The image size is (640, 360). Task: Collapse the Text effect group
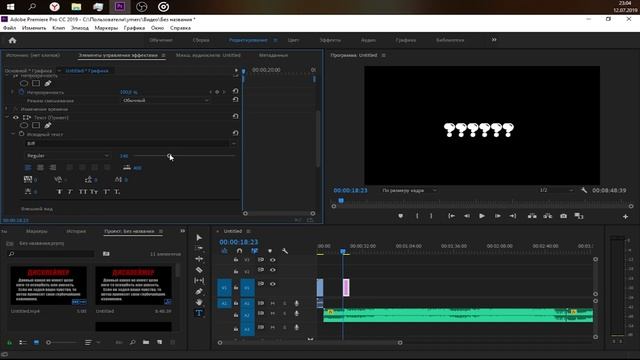7,118
